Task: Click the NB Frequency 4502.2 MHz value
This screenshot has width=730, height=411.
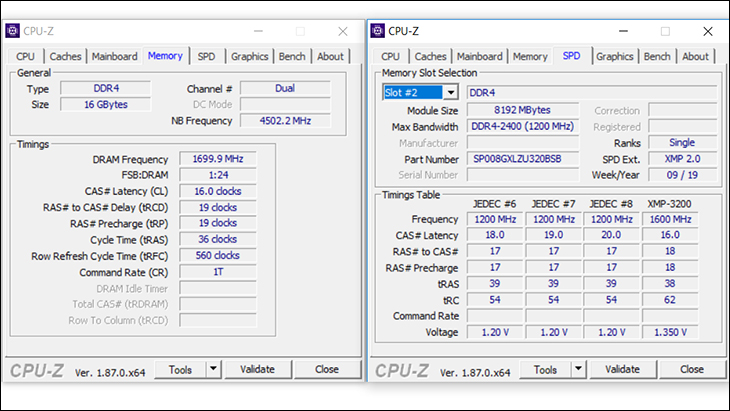Action: [x=285, y=121]
